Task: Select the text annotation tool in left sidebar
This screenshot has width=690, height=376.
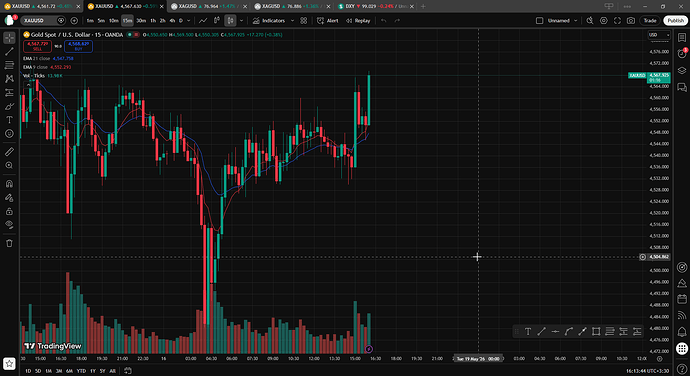Action: (9, 120)
